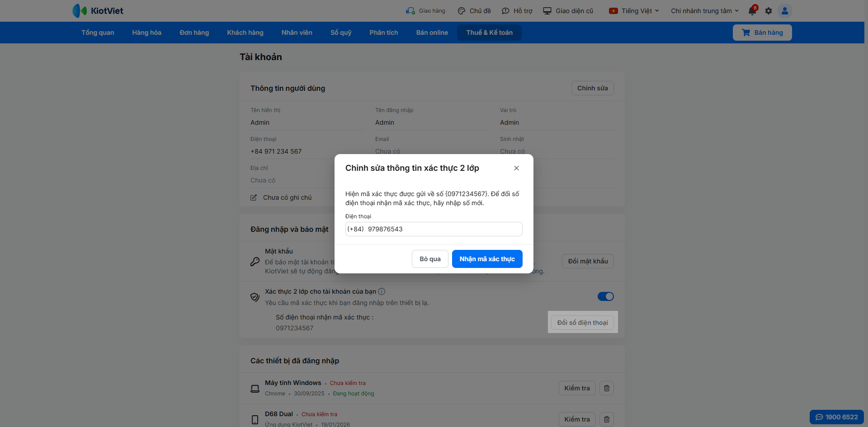Viewport: 868px width, 427px height.
Task: Click the Điện thoại phone number field
Action: tap(443, 229)
